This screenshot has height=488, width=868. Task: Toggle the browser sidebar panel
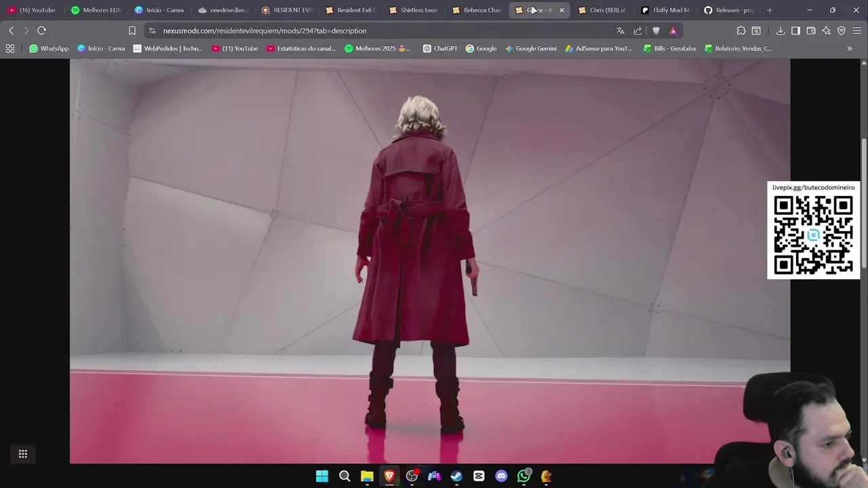click(795, 30)
